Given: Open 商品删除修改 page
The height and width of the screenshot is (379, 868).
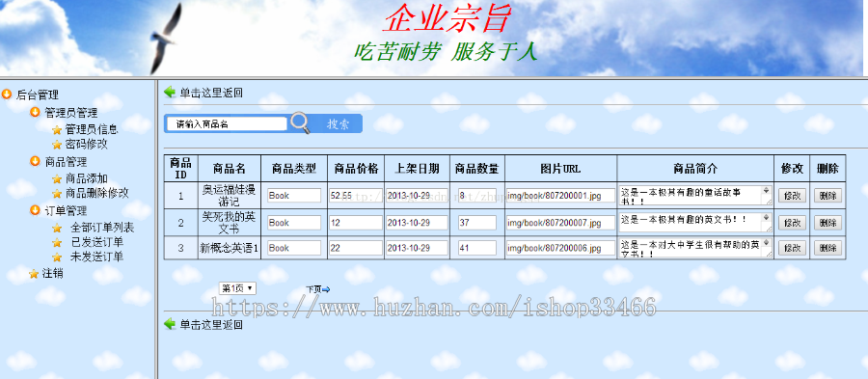Looking at the screenshot, I should click(x=96, y=193).
